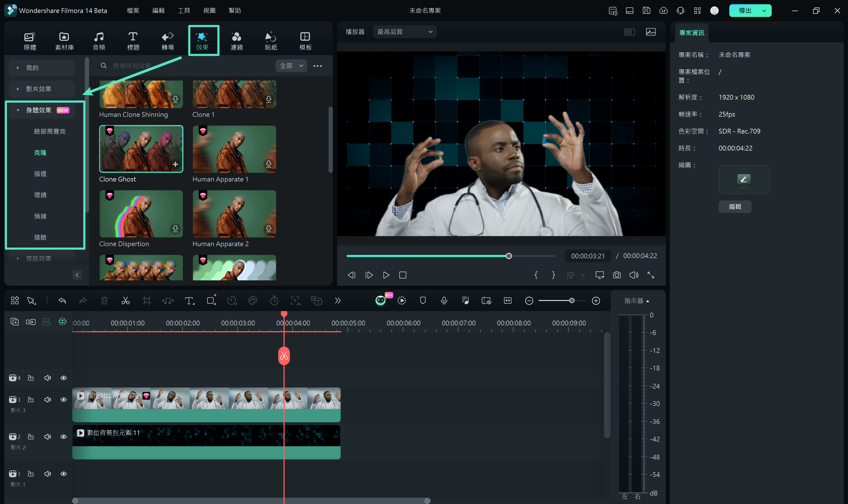Click the 裁剪 (Crop) tool icon
The height and width of the screenshot is (504, 848).
pos(146,300)
